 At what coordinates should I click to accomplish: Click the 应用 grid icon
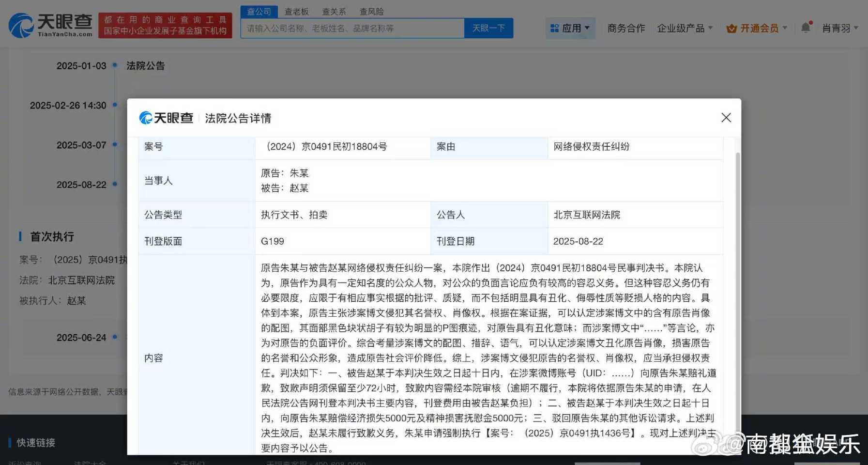coord(555,28)
